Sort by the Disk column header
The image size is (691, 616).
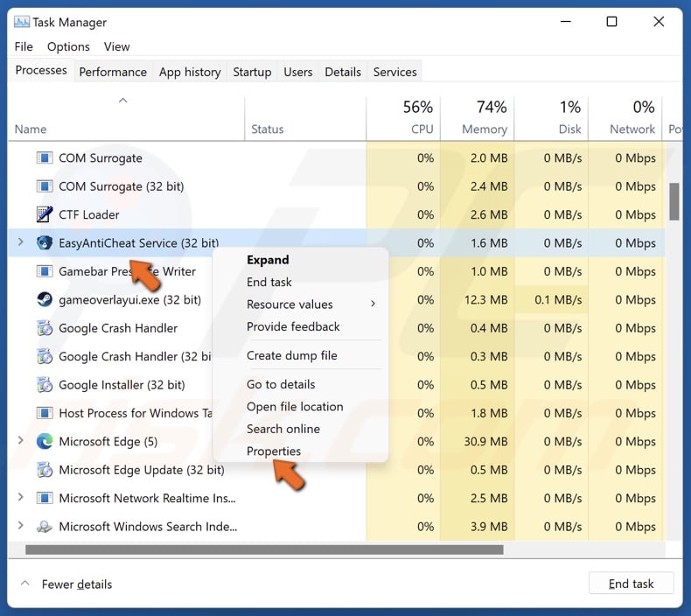(551, 118)
